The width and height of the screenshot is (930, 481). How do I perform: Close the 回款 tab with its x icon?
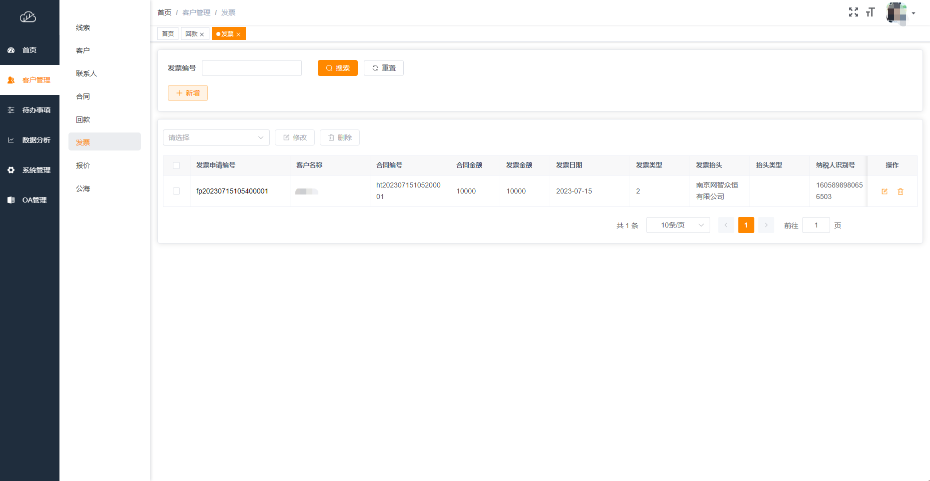click(202, 34)
